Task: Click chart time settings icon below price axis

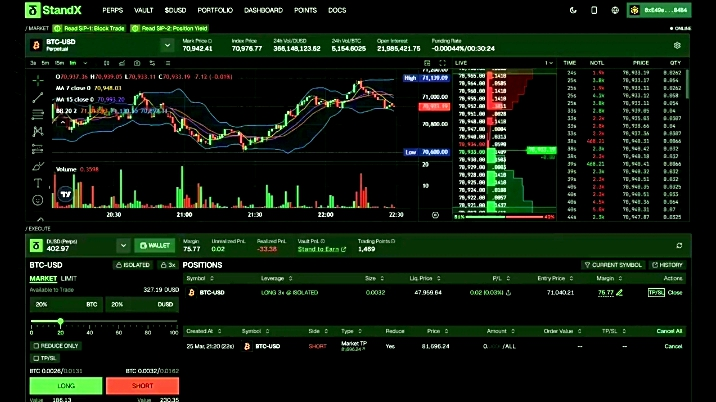Action: pyautogui.click(x=435, y=215)
